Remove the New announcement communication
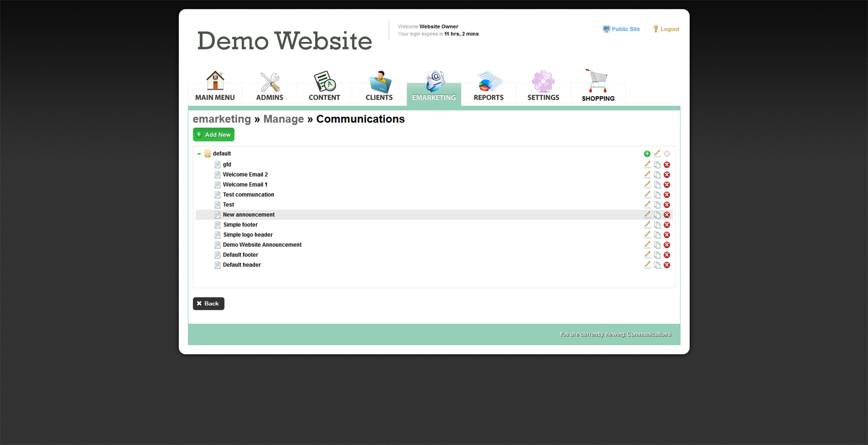Viewport: 868px width, 445px height. [x=667, y=215]
